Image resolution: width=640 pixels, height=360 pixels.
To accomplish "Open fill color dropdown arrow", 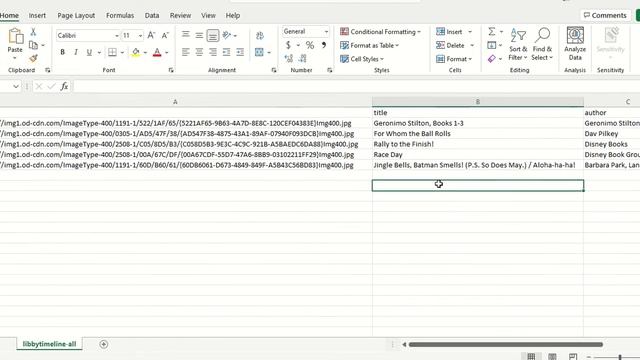I will click(145, 53).
